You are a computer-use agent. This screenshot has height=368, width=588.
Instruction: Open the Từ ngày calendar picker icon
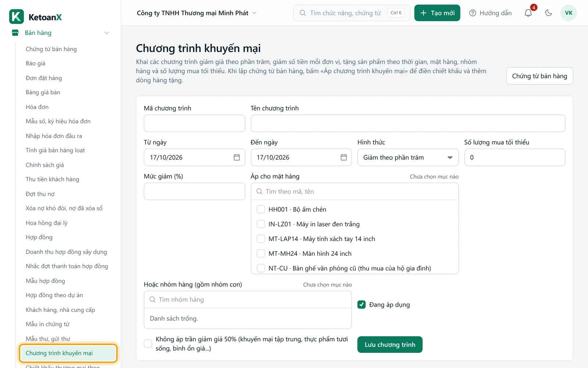tap(237, 158)
